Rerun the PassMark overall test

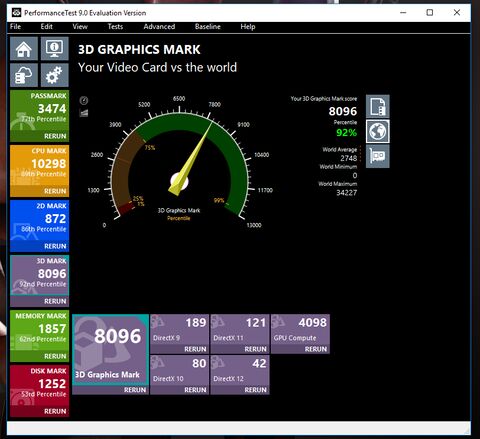(x=55, y=136)
